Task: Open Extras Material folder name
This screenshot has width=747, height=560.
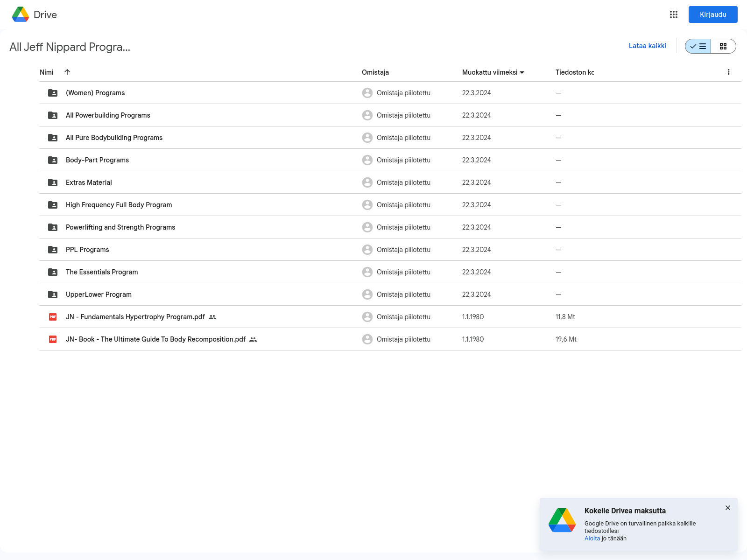Action: 89,182
